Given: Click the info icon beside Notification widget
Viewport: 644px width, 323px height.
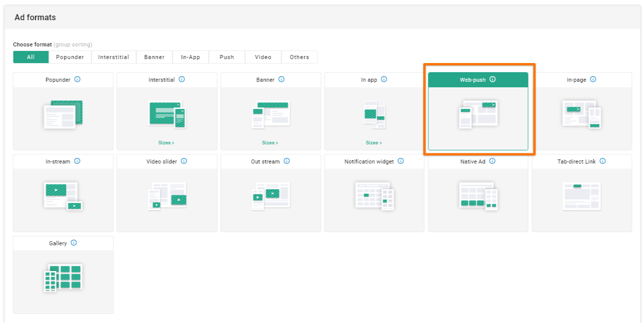Looking at the screenshot, I should coord(401,161).
